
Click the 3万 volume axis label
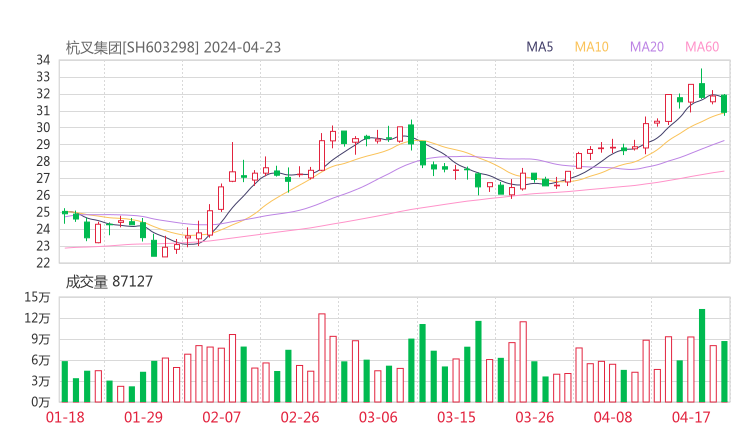(x=41, y=381)
